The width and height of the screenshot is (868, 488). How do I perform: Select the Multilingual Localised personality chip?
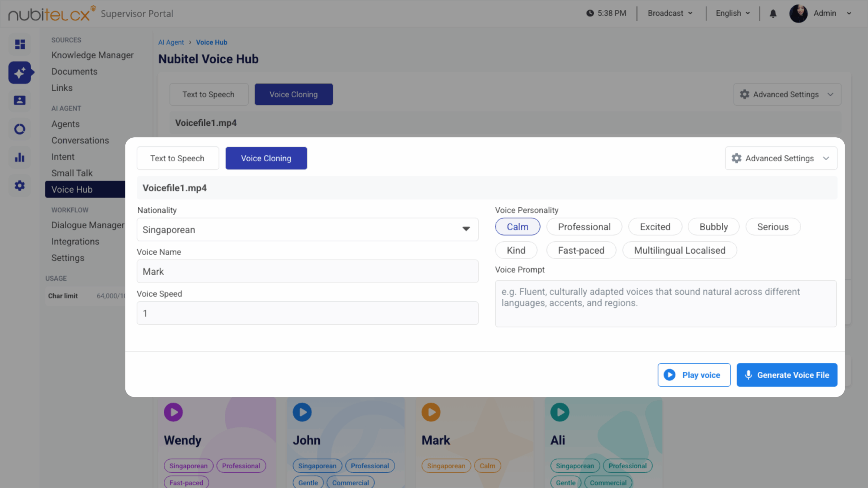tap(679, 250)
